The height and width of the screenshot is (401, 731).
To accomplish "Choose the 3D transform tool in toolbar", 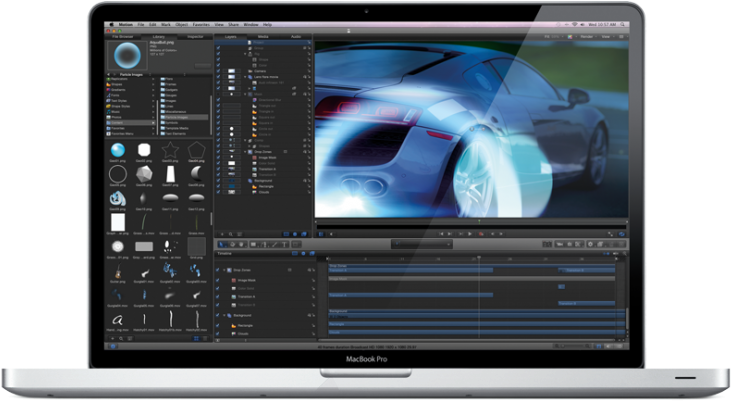I will coord(233,244).
